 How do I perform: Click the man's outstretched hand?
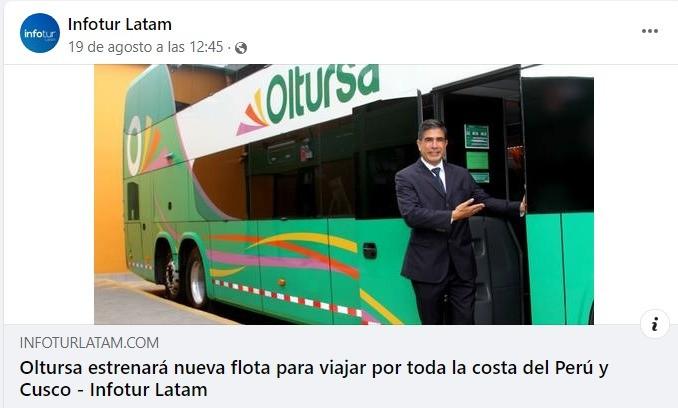pyautogui.click(x=467, y=210)
